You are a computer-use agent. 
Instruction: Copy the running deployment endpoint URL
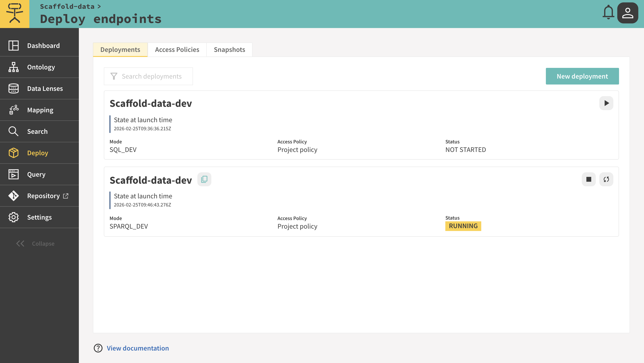(204, 179)
